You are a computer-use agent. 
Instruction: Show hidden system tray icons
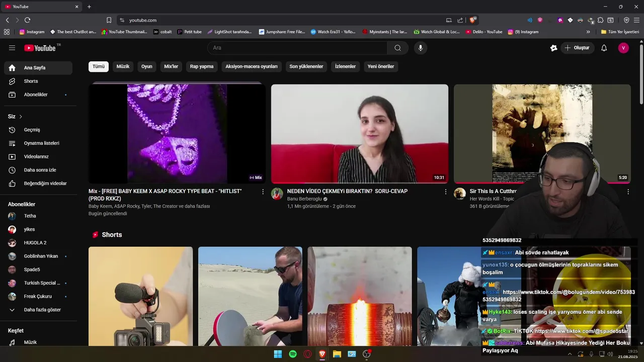[570, 354]
